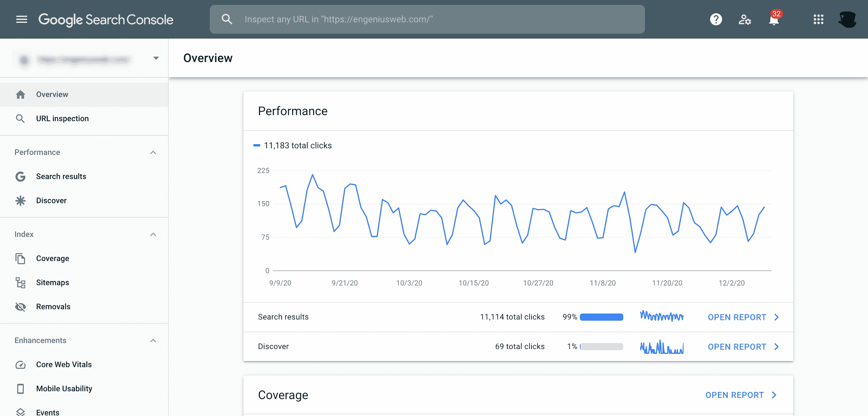This screenshot has width=868, height=416.
Task: Open the Removals tool
Action: [53, 307]
